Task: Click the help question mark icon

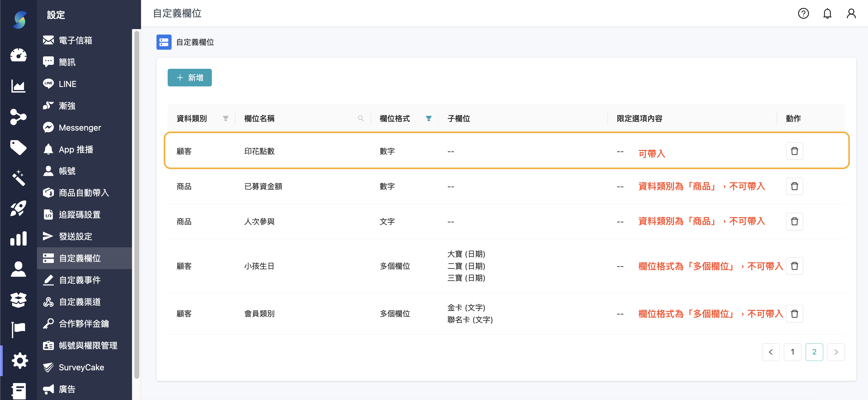Action: (x=803, y=14)
